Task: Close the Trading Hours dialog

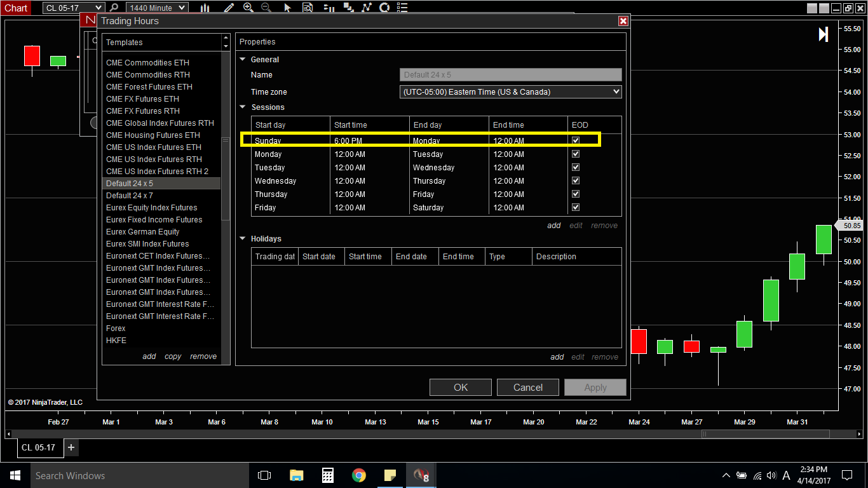Action: point(623,21)
